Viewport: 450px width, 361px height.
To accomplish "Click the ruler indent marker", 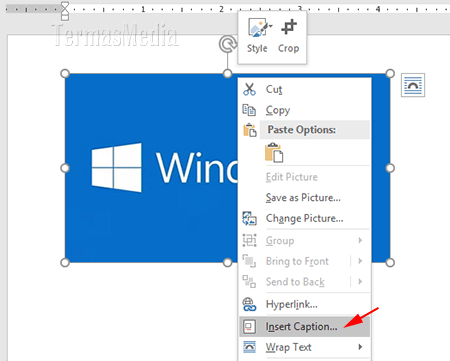I will pos(65,11).
